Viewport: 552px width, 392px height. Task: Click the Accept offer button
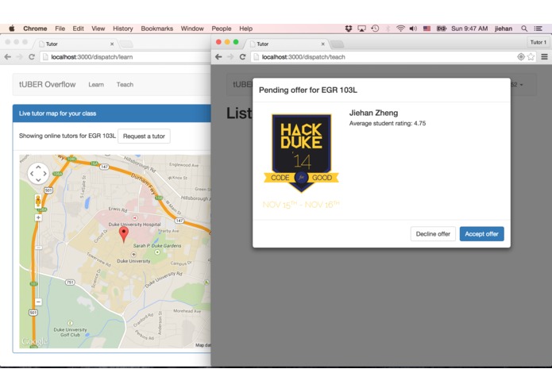click(x=481, y=234)
